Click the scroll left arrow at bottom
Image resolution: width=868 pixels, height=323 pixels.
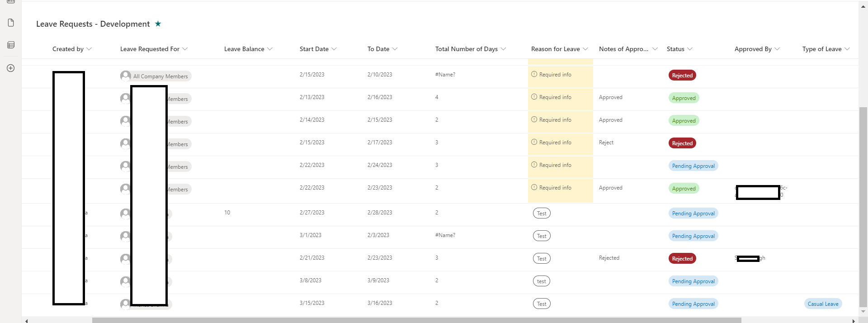tap(27, 321)
